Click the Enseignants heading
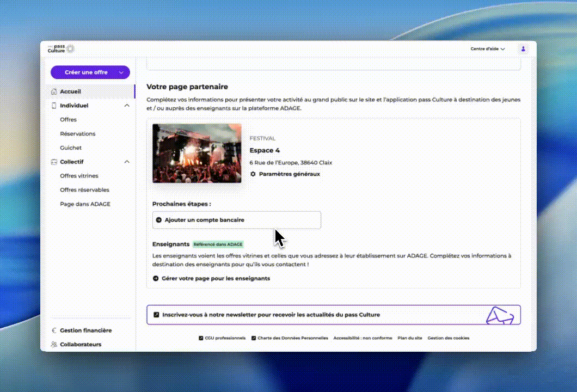The image size is (577, 392). click(171, 244)
